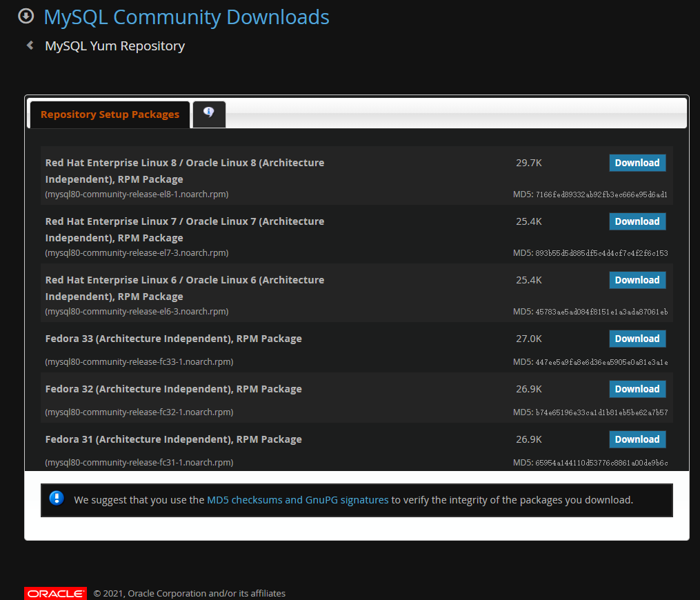Image resolution: width=700 pixels, height=600 pixels.
Task: Click the 27.0K size value for Fedora 33
Action: click(x=528, y=339)
